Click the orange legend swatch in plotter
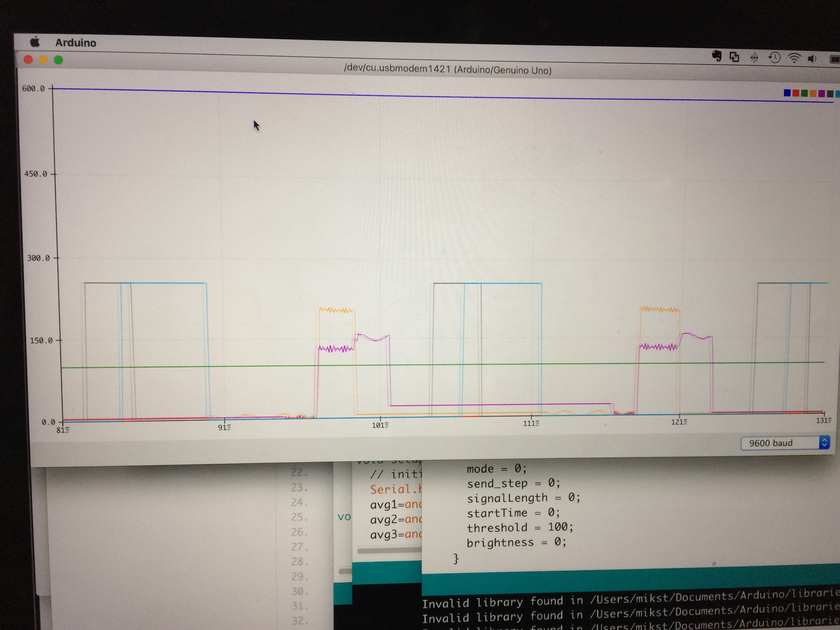This screenshot has width=840, height=630. tap(813, 94)
